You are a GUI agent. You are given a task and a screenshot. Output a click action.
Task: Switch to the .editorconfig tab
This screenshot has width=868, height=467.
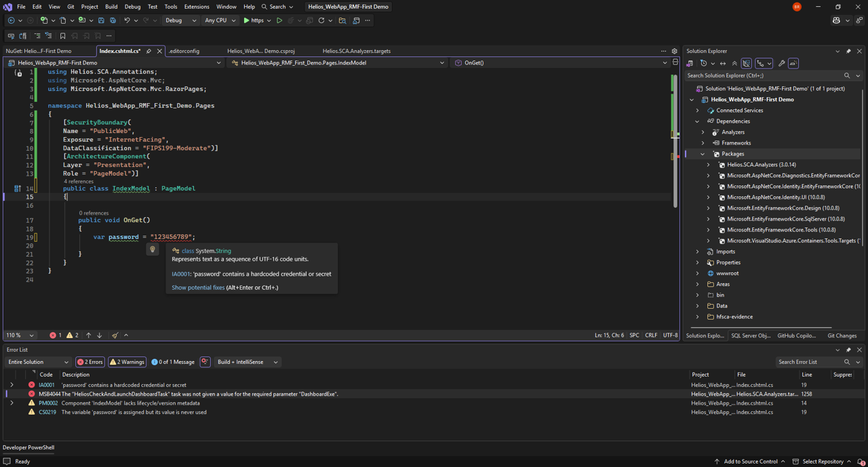point(184,51)
